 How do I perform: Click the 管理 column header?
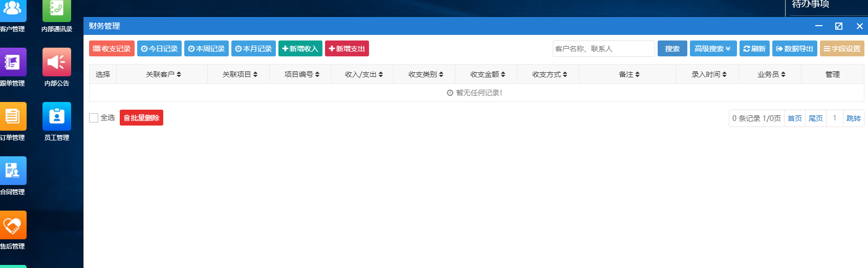point(833,74)
